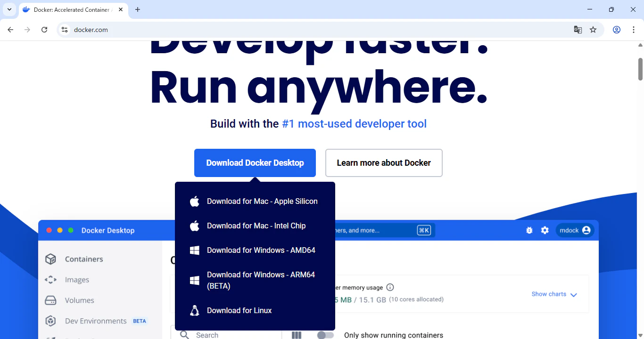Open Chrome's three-dot menu

click(x=633, y=30)
